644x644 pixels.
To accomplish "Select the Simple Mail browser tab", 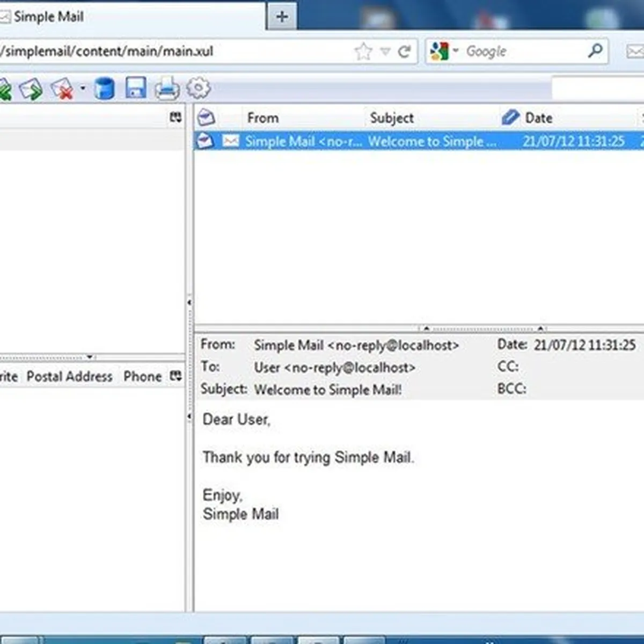I will tap(131, 17).
